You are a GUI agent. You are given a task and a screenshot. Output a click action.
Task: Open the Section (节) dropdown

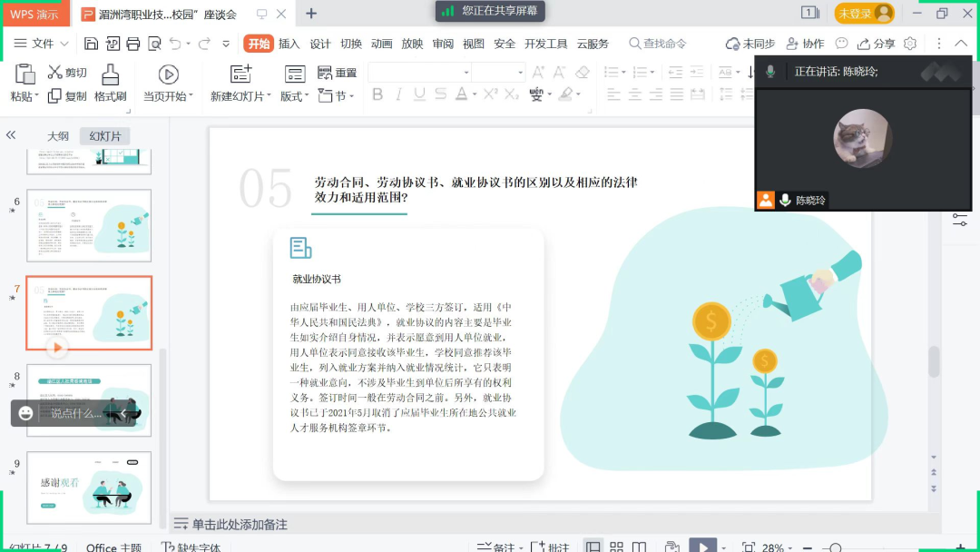(337, 95)
